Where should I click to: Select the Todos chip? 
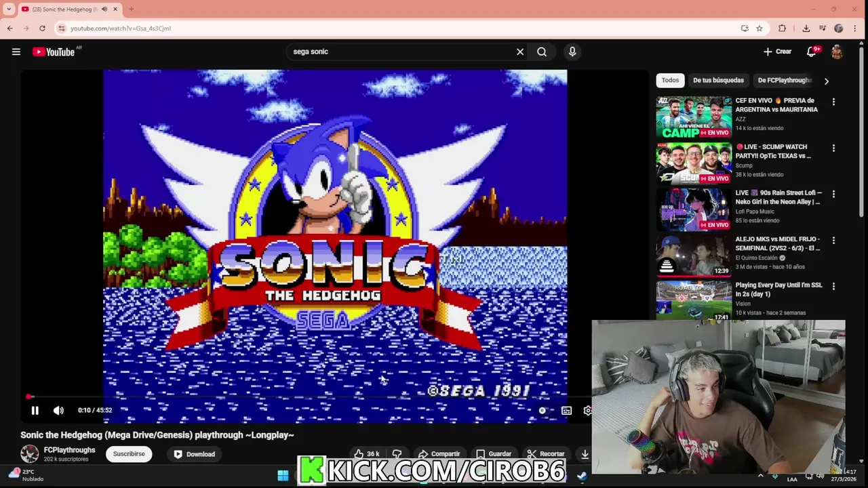coord(670,80)
